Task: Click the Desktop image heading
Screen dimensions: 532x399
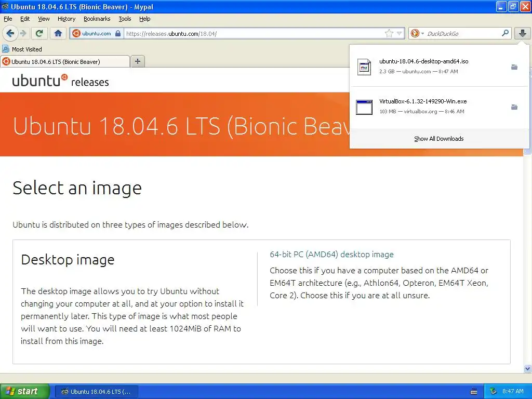Action: [x=68, y=260]
